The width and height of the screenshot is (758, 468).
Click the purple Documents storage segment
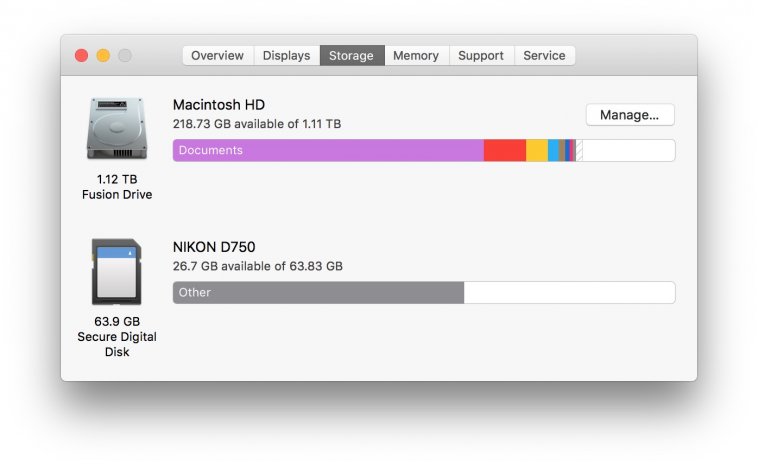coord(328,151)
